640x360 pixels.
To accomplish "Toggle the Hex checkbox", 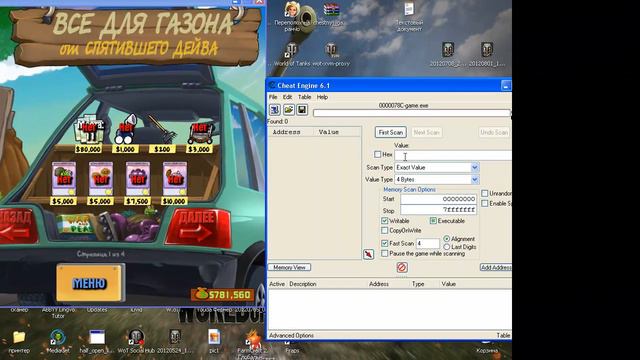I will click(x=378, y=154).
